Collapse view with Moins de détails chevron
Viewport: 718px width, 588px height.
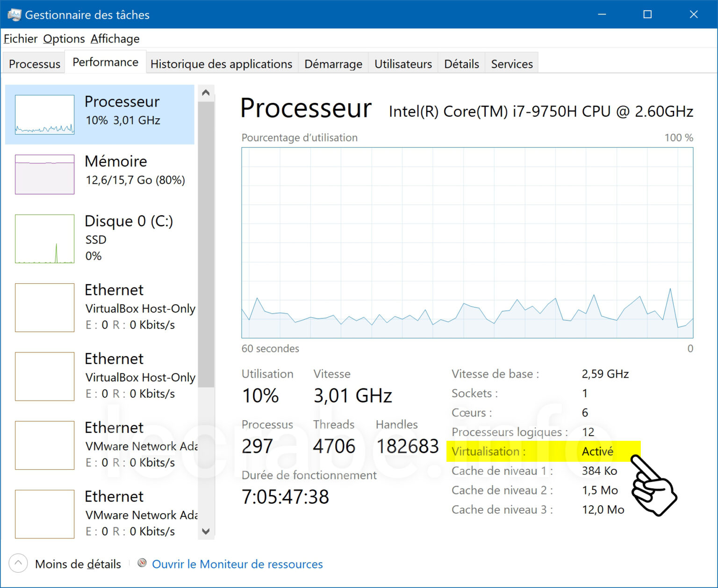pyautogui.click(x=18, y=563)
